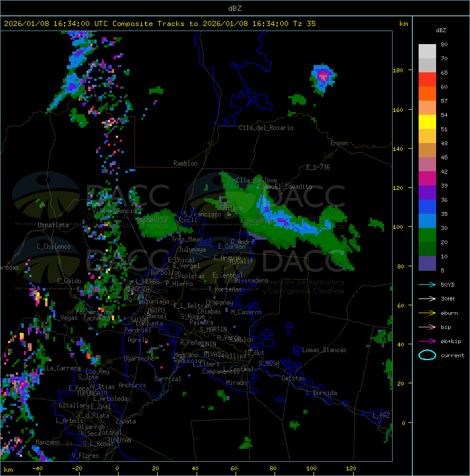Screen dimensions: 470x476
Task: Pick the magenta 39–42 dBZ swatch
Action: (x=427, y=178)
